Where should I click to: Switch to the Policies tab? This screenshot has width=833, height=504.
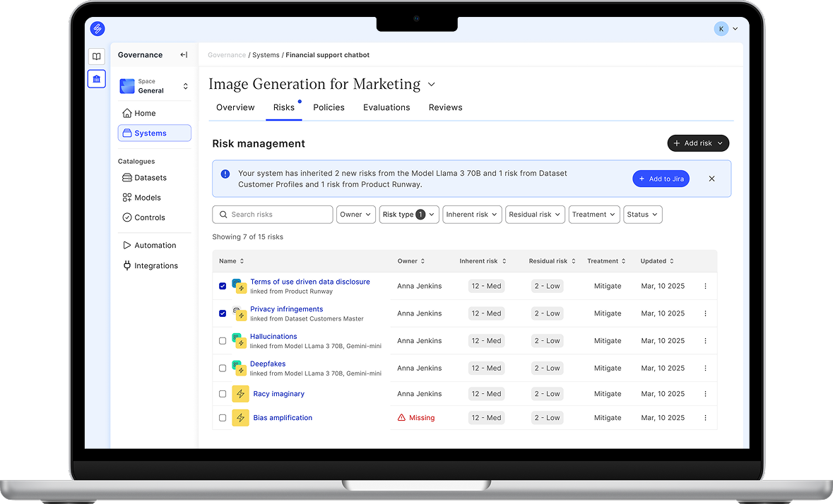pyautogui.click(x=329, y=107)
